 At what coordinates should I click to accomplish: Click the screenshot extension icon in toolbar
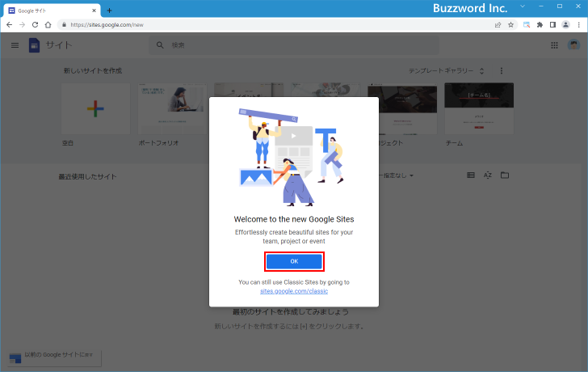click(x=527, y=25)
